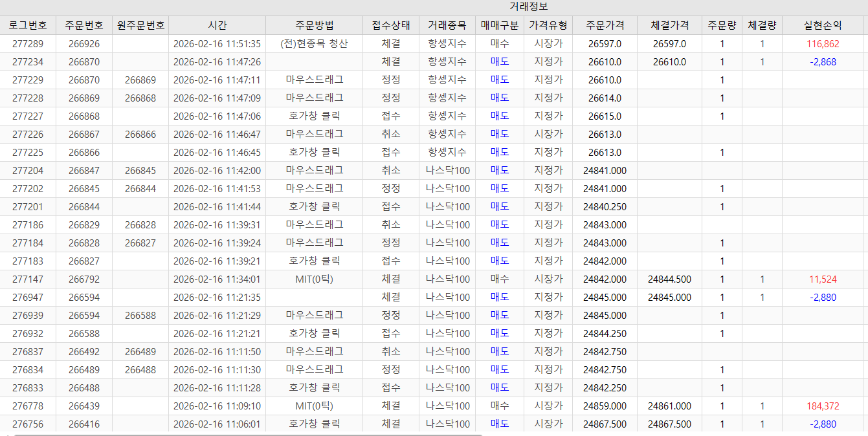Image resolution: width=868 pixels, height=436 pixels.
Task: Click executed price 24861.000
Action: click(670, 406)
